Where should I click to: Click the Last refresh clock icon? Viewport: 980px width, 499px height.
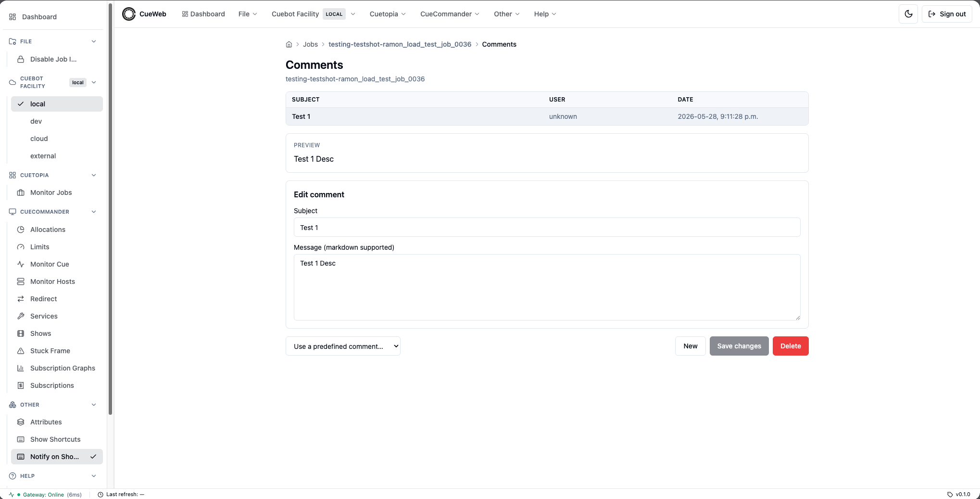[x=101, y=495]
